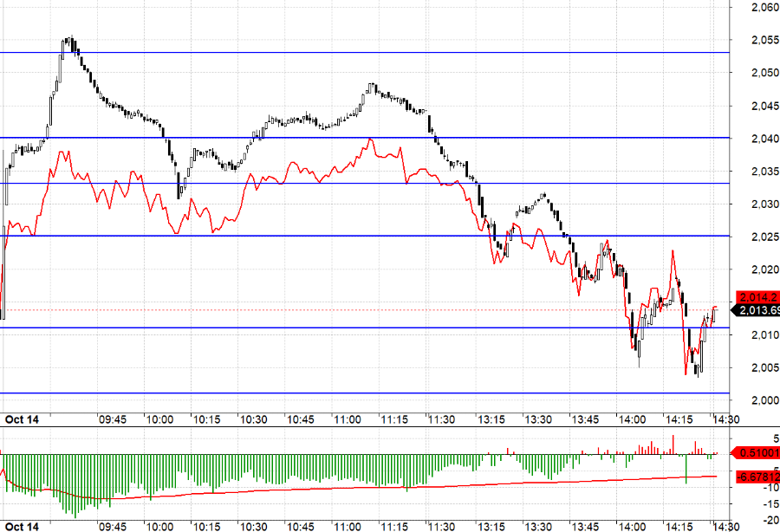Click the Oct 14 date label under indicator panel
This screenshot has width=780, height=532.
point(23,526)
